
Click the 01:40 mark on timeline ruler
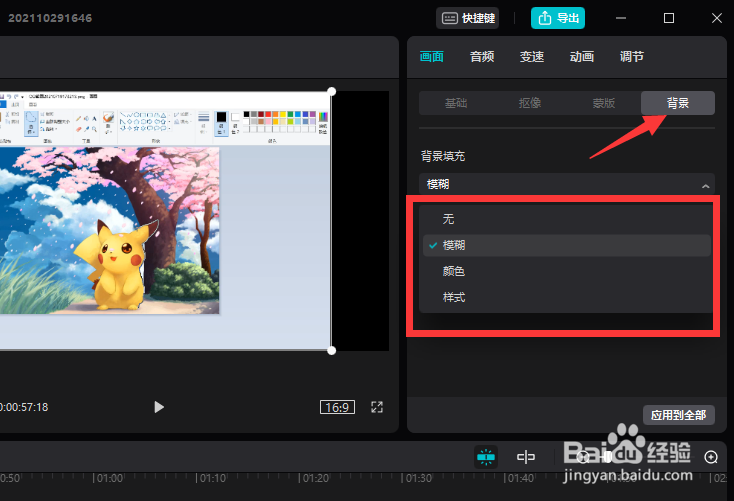tap(519, 479)
